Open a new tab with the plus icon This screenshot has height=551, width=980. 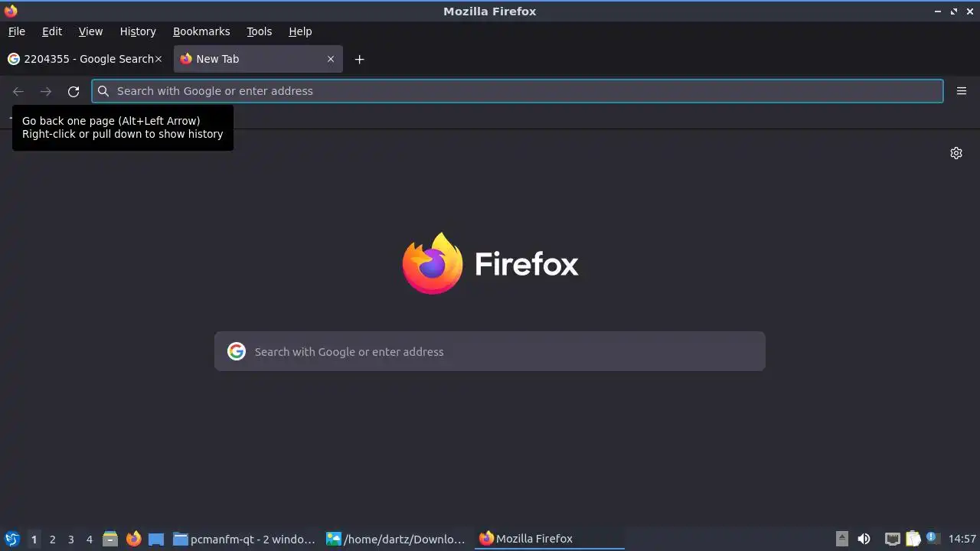[x=359, y=59]
